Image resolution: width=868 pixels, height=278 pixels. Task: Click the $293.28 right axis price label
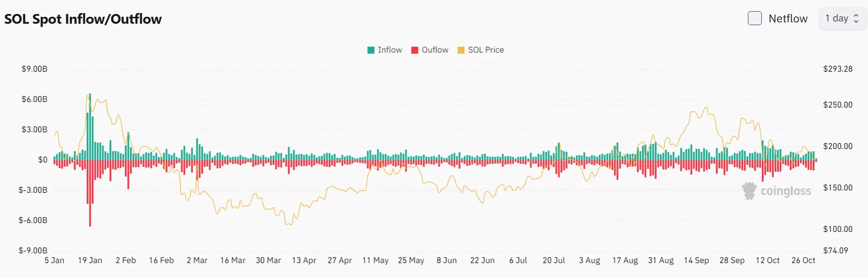point(838,69)
